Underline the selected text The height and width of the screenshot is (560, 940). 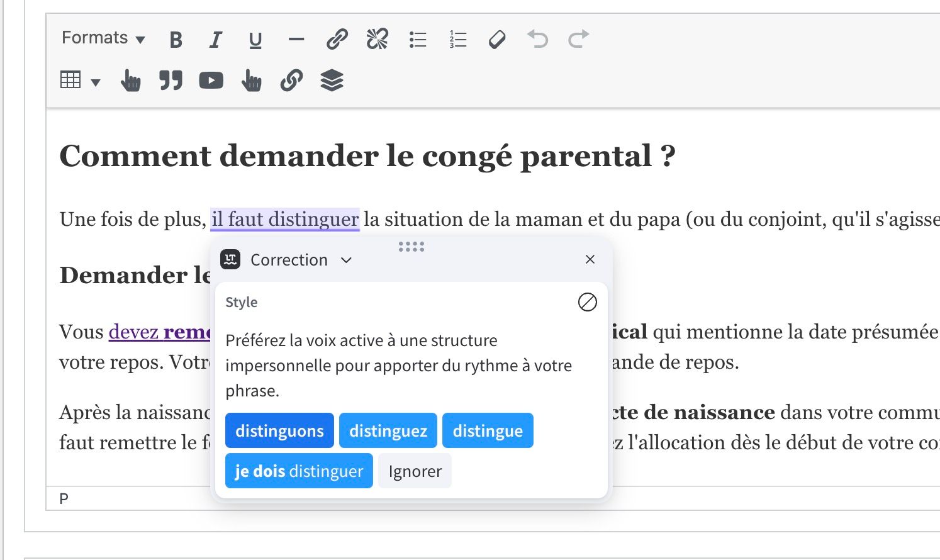pyautogui.click(x=254, y=39)
